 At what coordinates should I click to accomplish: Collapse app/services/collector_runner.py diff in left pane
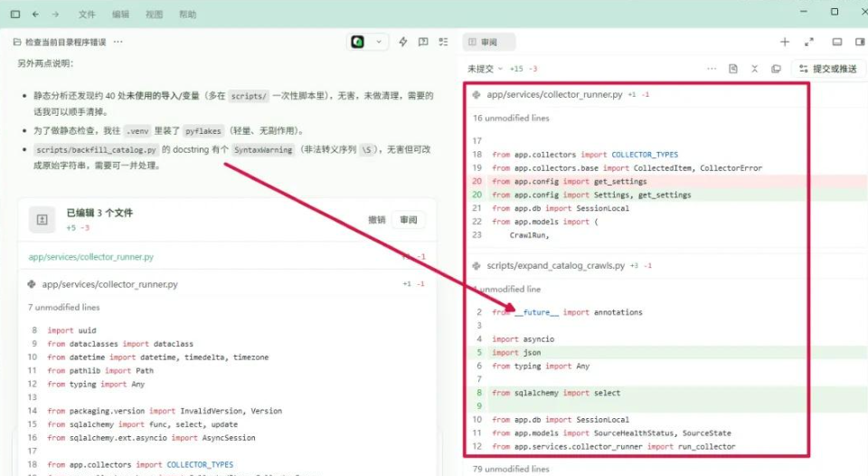[227, 284]
